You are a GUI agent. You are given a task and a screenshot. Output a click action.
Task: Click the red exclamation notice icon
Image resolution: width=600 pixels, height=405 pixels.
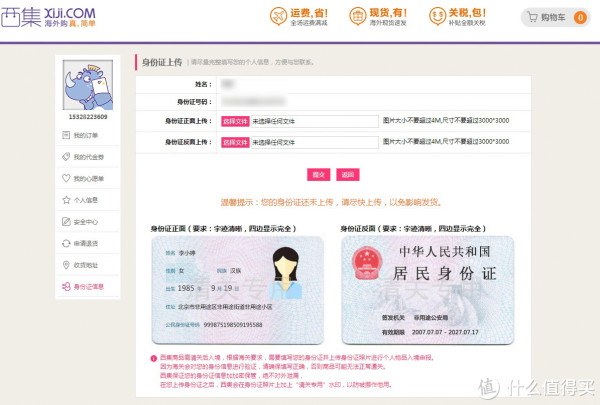coord(154,358)
